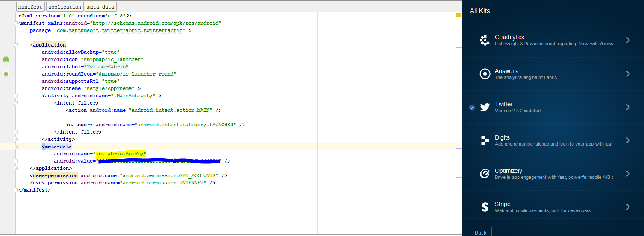Select the application breadcrumb tab

tap(65, 7)
